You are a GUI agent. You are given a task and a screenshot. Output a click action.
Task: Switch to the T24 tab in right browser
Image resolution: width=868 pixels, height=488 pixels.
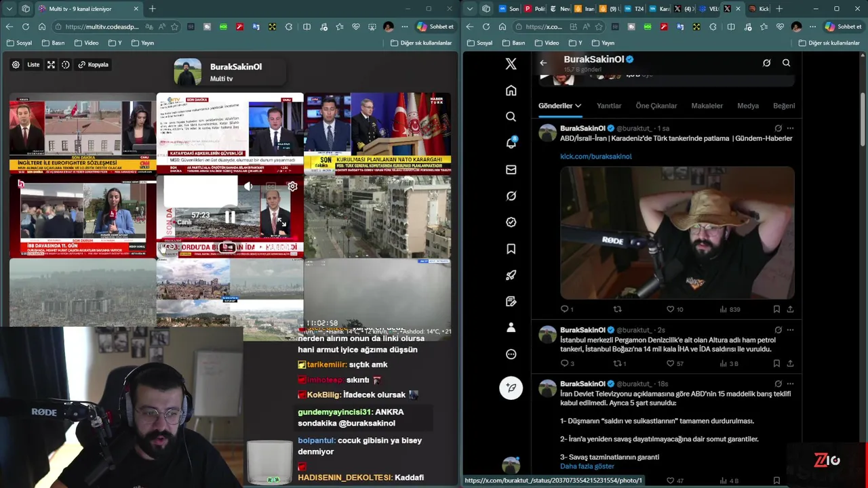pos(633,9)
